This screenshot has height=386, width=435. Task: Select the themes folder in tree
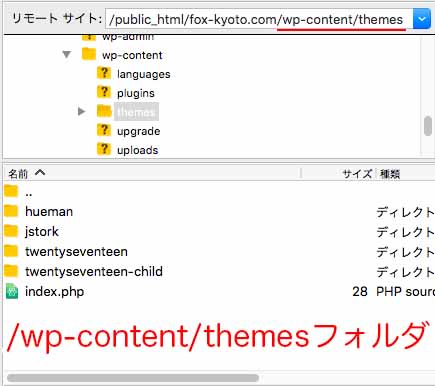tap(136, 112)
